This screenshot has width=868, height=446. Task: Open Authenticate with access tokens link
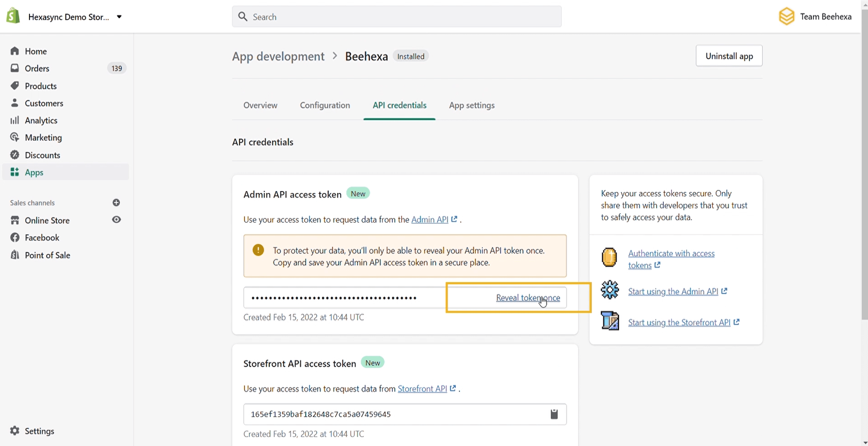click(671, 259)
